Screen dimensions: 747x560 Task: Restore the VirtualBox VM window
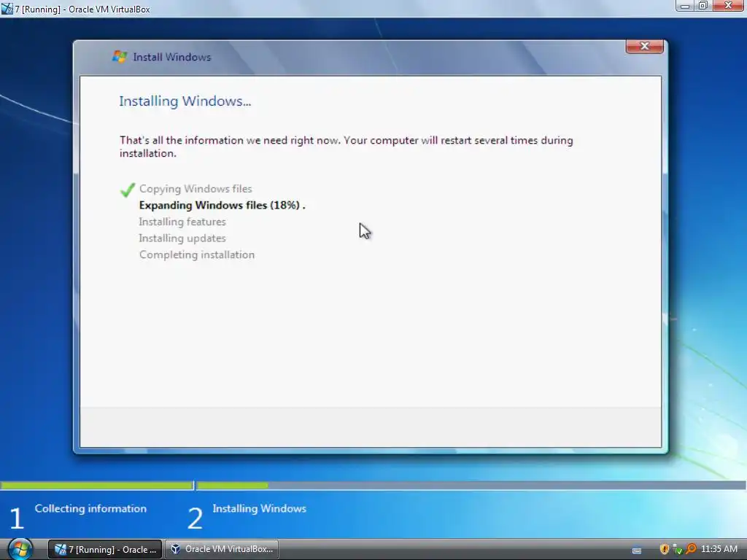pyautogui.click(x=703, y=6)
